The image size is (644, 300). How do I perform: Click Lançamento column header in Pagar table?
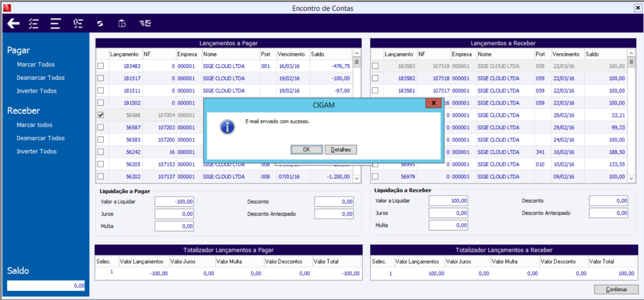tap(126, 54)
